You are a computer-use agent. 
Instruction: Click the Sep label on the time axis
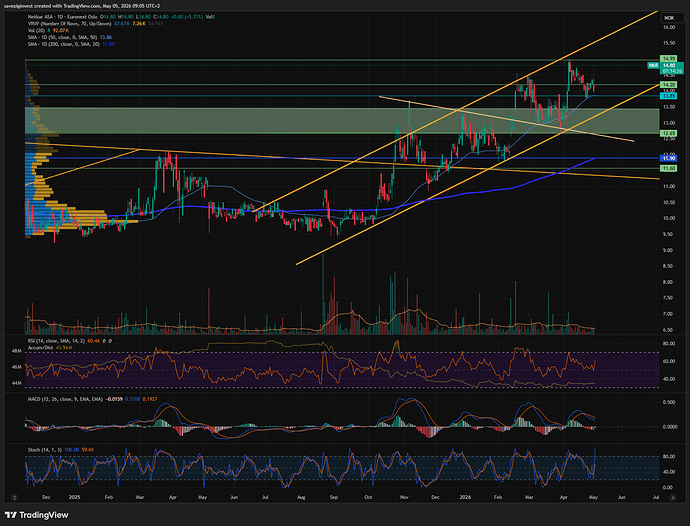334,497
